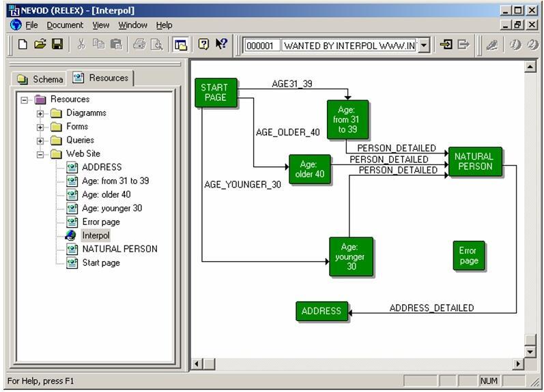Click the 000001 code input field
Image resolution: width=544 pixels, height=392 pixels.
[262, 46]
